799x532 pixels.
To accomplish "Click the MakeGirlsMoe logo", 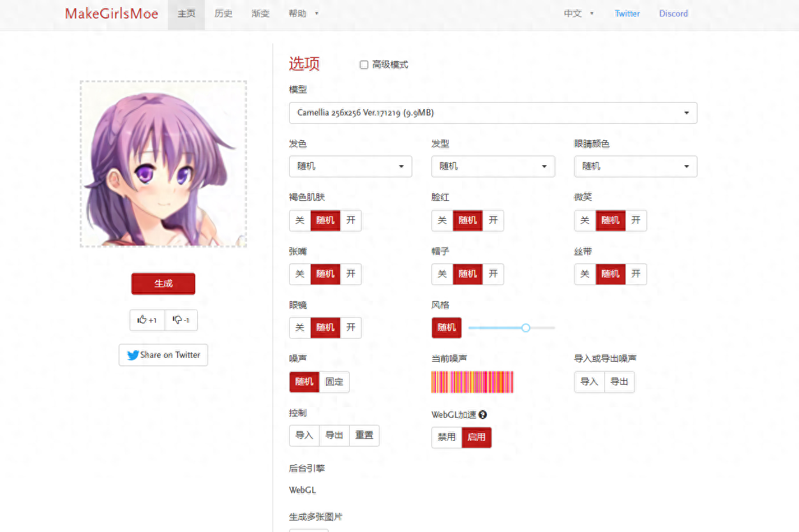I will (x=112, y=13).
